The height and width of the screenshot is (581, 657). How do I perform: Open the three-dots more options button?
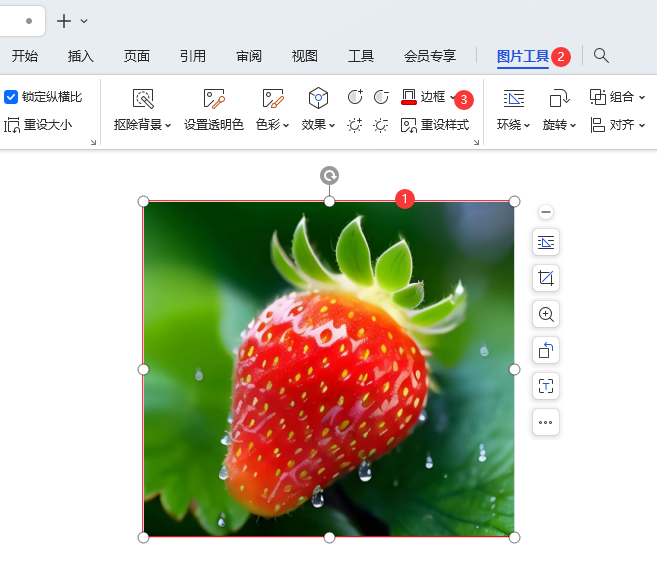pos(545,422)
